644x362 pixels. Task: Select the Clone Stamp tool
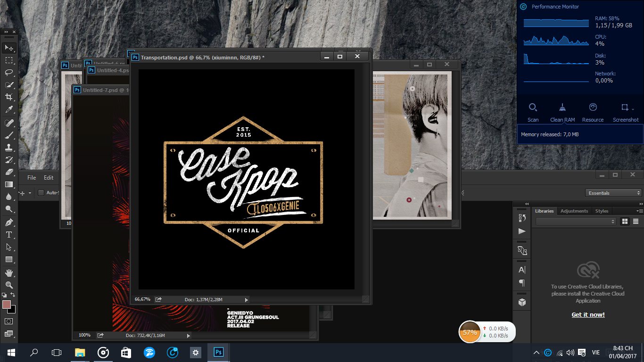click(x=9, y=147)
